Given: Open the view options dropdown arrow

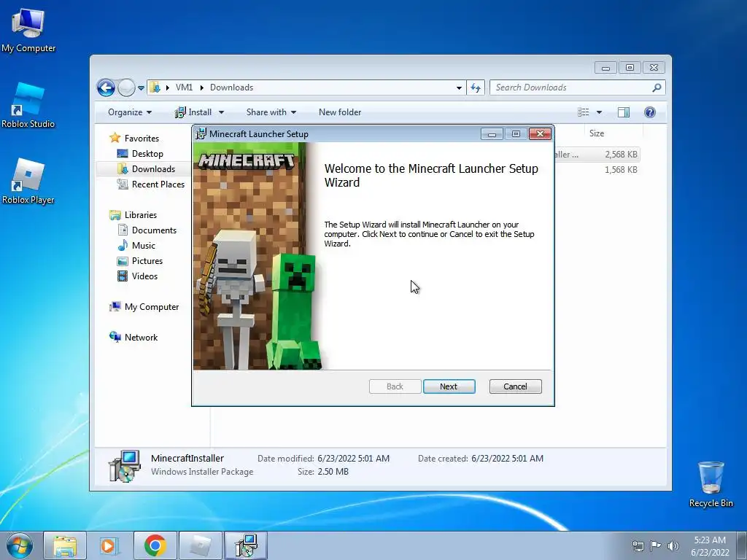Looking at the screenshot, I should point(600,112).
